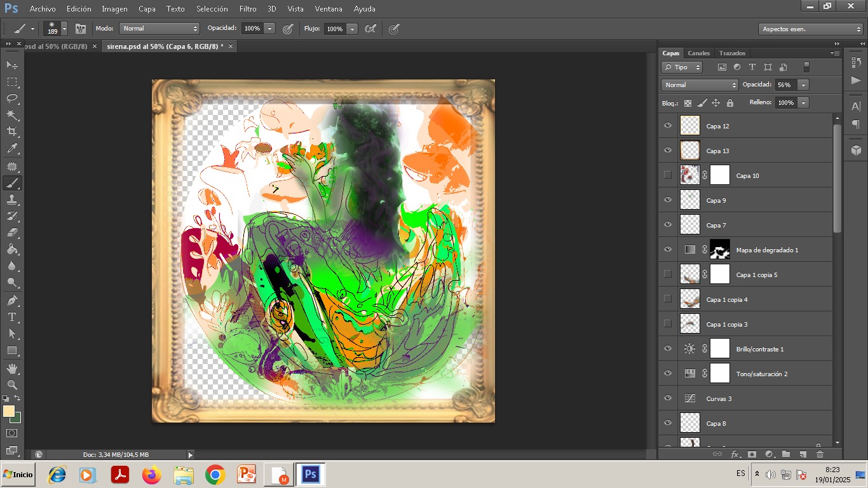This screenshot has width=868, height=488.
Task: Hide Mapa de degradado 1 layer
Action: [x=667, y=250]
